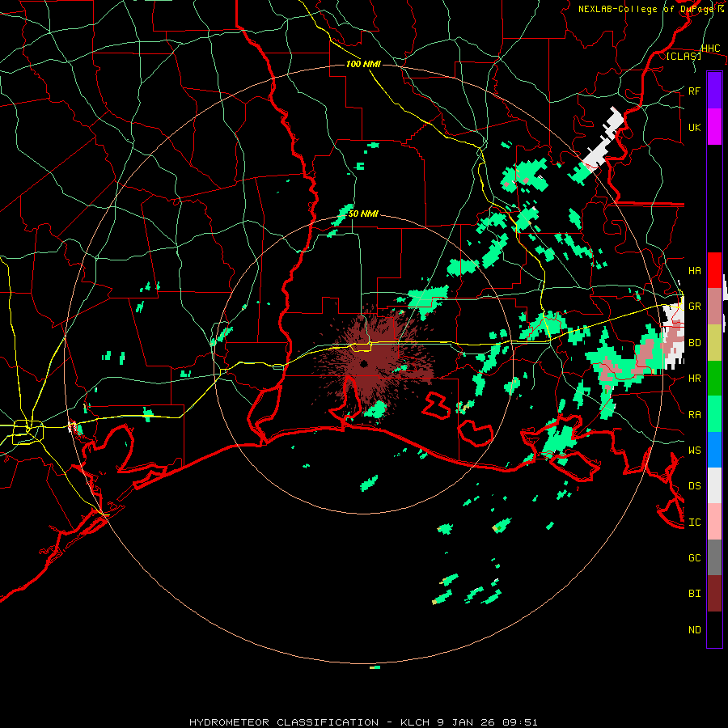Click the UK magenta legend swatch
Screen dimensions: 728x728
[x=714, y=127]
